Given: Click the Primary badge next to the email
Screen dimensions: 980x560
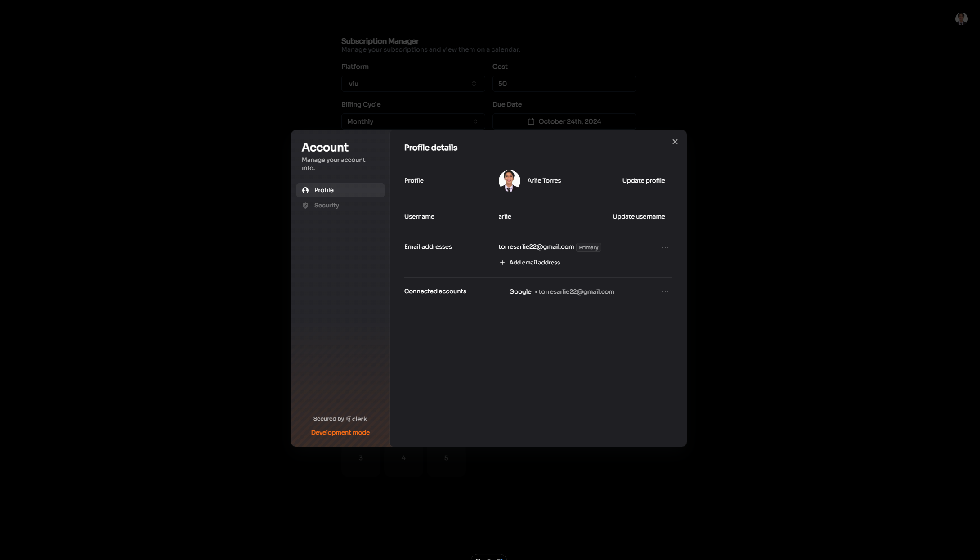Looking at the screenshot, I should [588, 247].
